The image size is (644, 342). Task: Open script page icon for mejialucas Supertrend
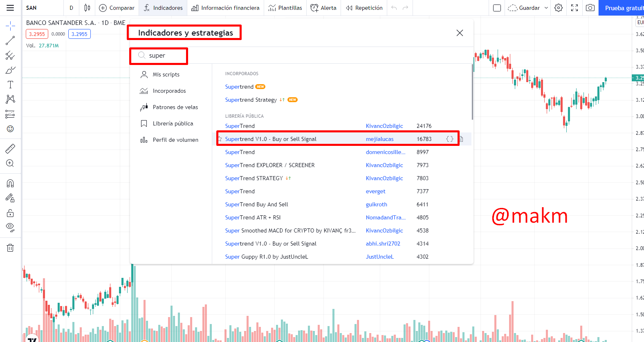point(461,139)
